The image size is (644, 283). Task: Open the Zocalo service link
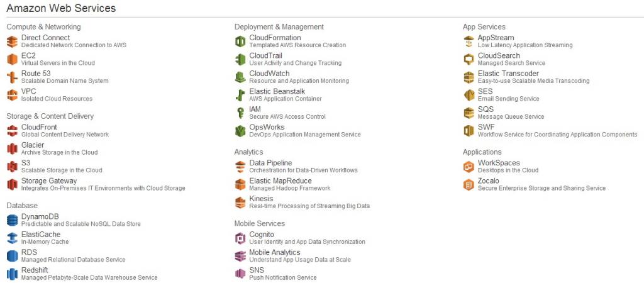[488, 180]
